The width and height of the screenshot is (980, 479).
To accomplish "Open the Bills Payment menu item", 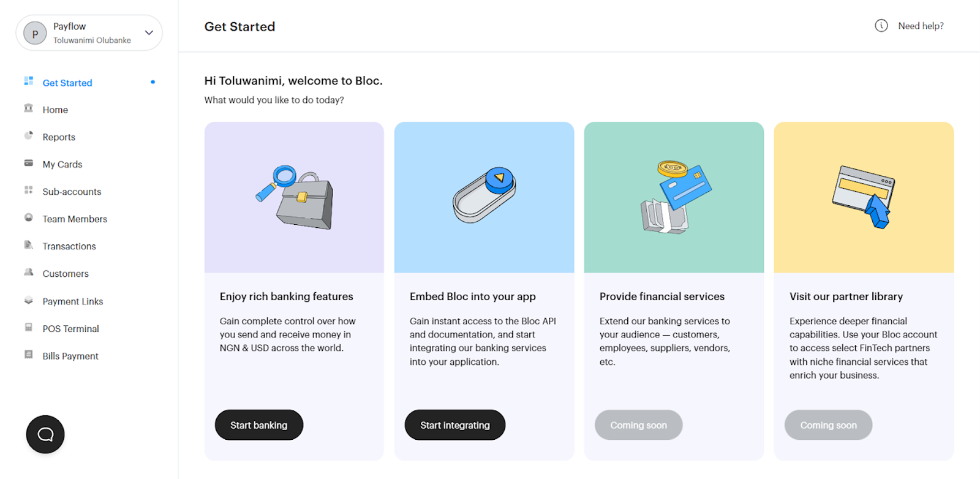I will pyautogui.click(x=70, y=355).
